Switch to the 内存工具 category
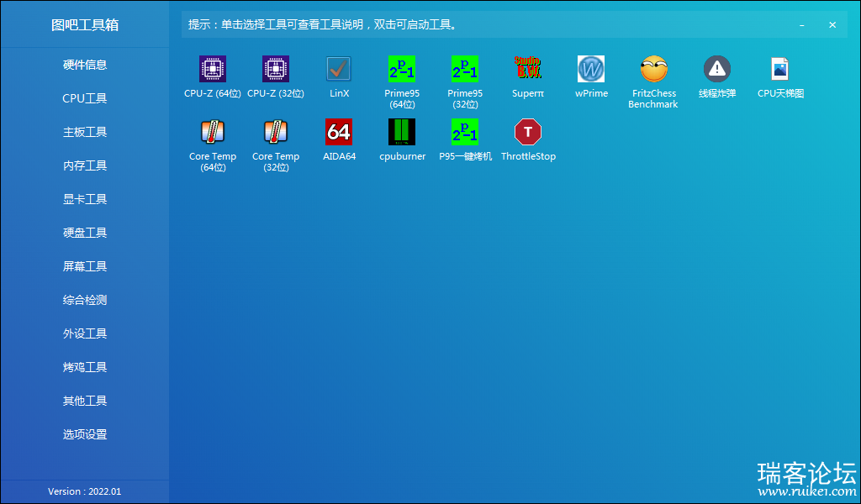The width and height of the screenshot is (861, 504). 85,165
